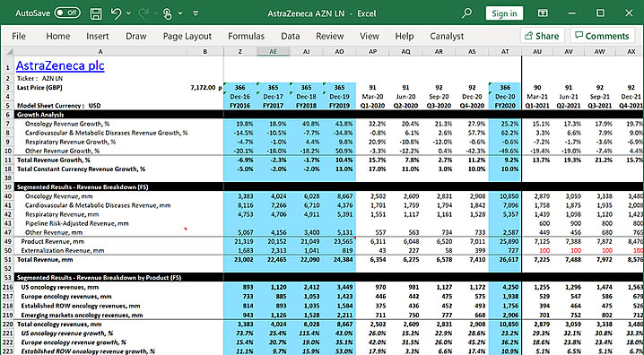Switch to the View tab
Viewport: 644px width, 355px height.
coord(370,36)
